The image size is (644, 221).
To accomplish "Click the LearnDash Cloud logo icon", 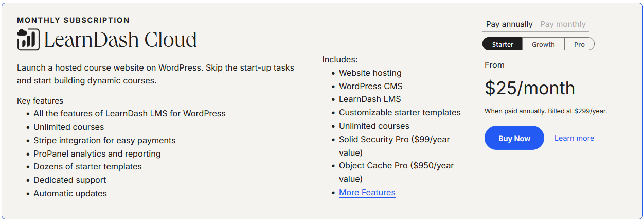I will tap(28, 40).
